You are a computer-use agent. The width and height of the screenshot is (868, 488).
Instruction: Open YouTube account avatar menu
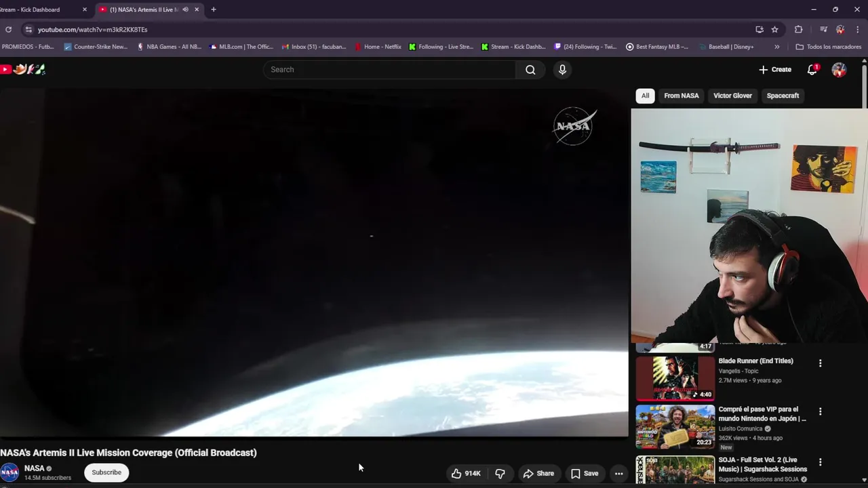(839, 69)
